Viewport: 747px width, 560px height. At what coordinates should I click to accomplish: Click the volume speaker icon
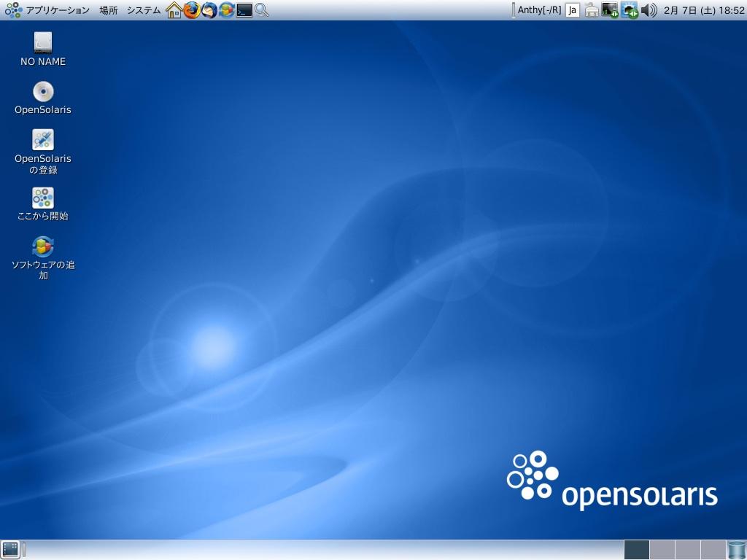pos(649,10)
